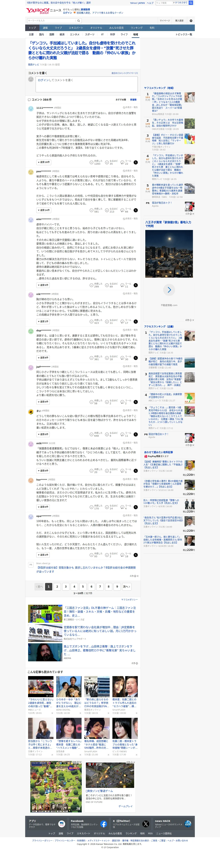220x868 pixels.
Task: Go to the ランキング tab
Action: [x=137, y=28]
